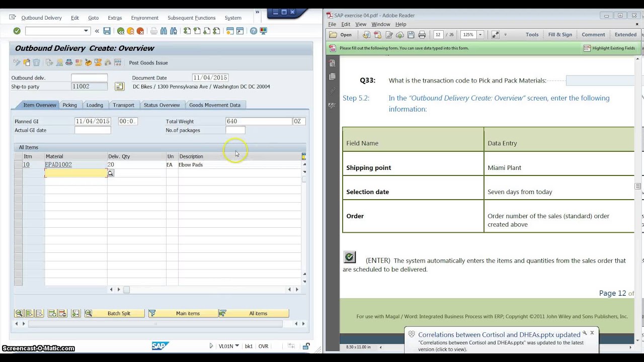Click the EPAD1002 material link

click(58, 164)
